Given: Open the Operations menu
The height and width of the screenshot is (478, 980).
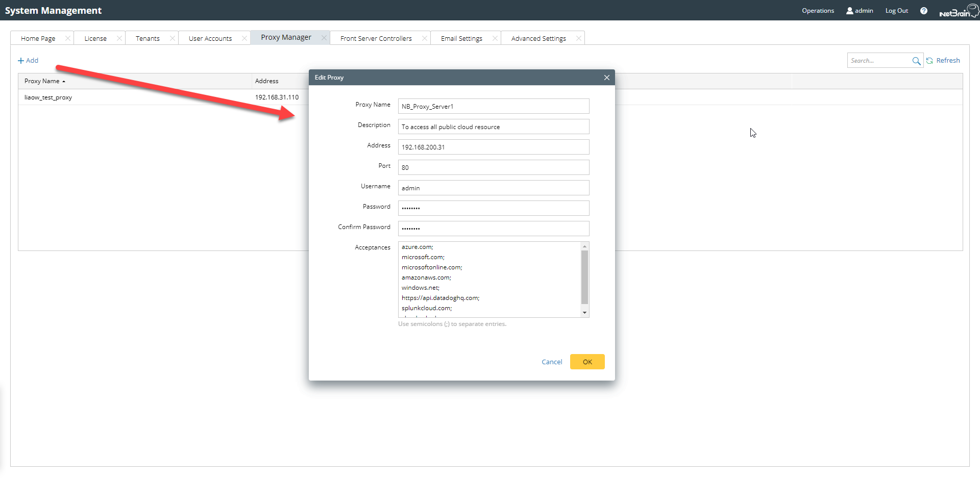Looking at the screenshot, I should tap(818, 11).
